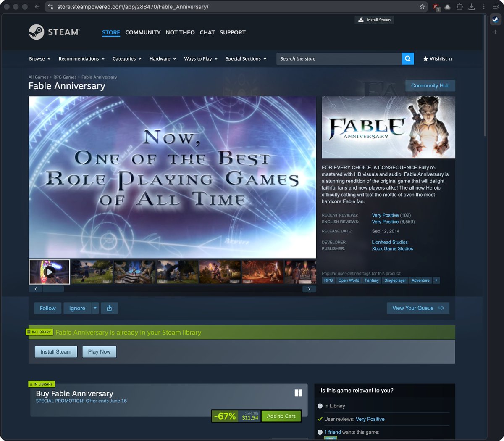This screenshot has width=504, height=441.
Task: Click the Sep 12, 2014 release date
Action: coord(386,231)
